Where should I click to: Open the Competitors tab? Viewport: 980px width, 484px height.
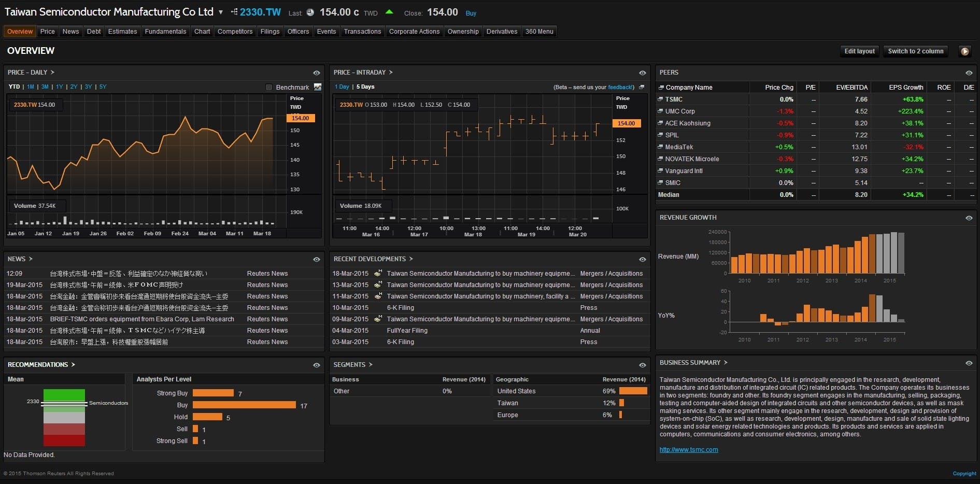click(x=235, y=32)
